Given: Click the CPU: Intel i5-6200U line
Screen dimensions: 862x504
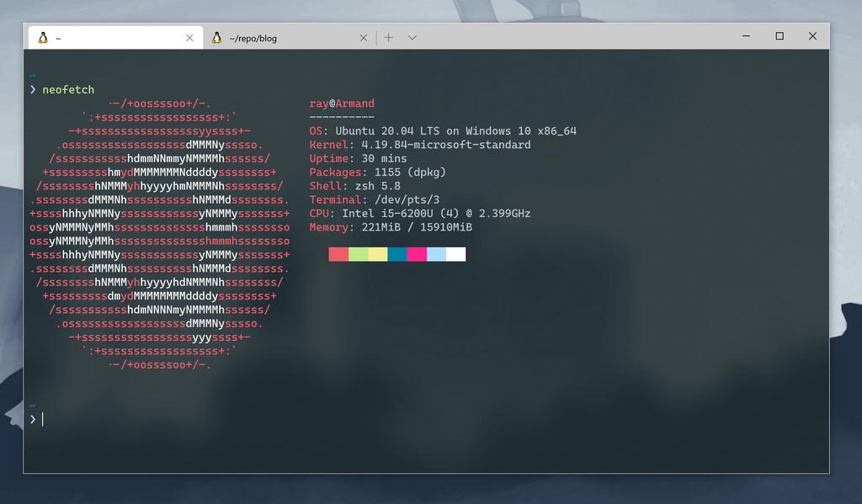Looking at the screenshot, I should (x=420, y=213).
